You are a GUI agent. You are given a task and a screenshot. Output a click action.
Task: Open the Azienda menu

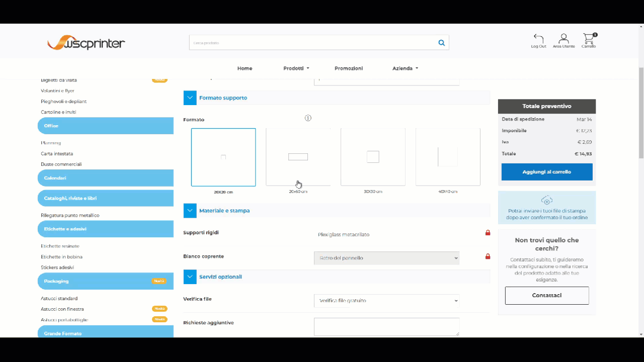click(405, 68)
